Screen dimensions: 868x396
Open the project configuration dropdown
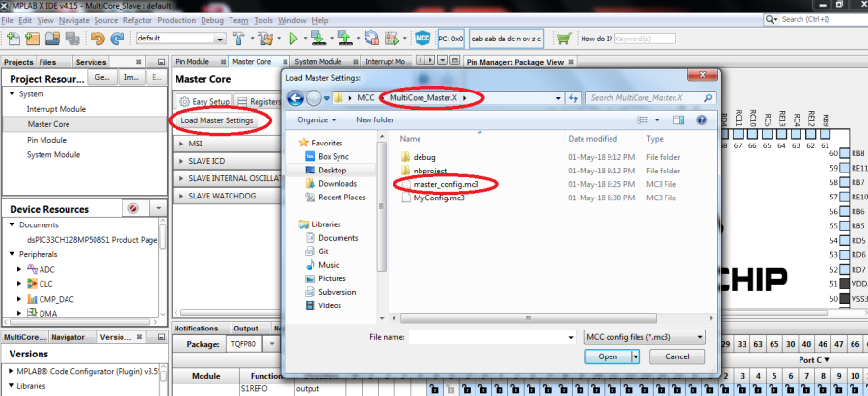click(x=180, y=39)
